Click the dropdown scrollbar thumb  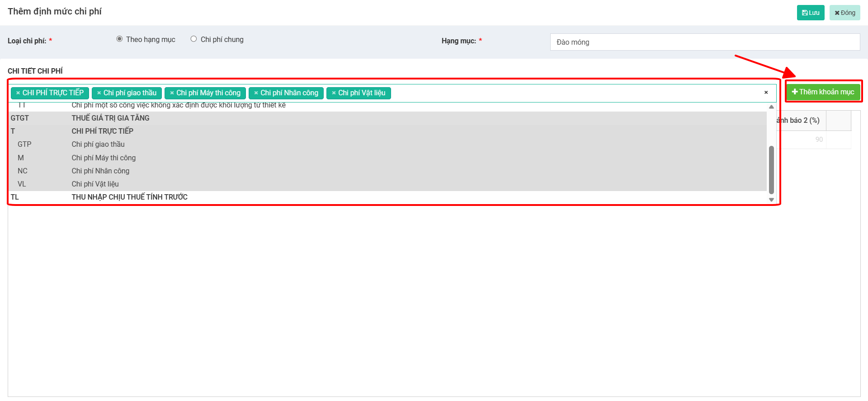click(x=771, y=169)
